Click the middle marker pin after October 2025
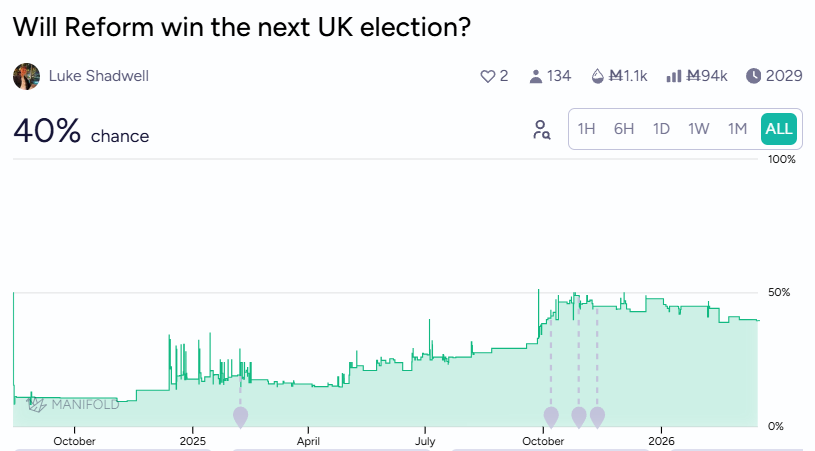Image resolution: width=815 pixels, height=451 pixels. [x=579, y=416]
